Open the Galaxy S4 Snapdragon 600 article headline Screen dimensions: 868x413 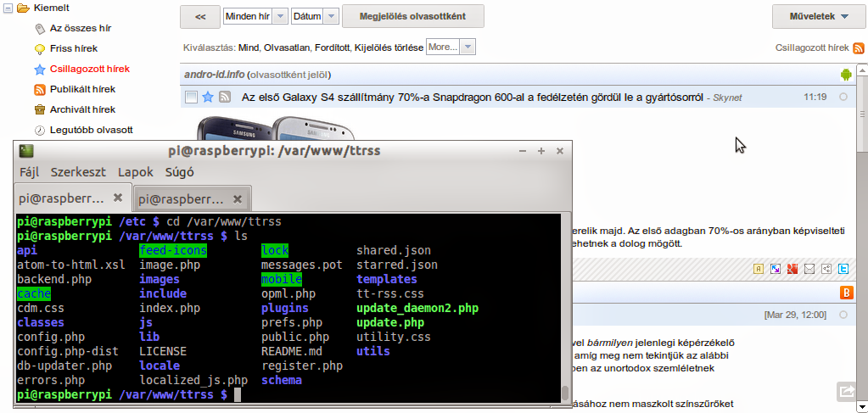click(473, 98)
